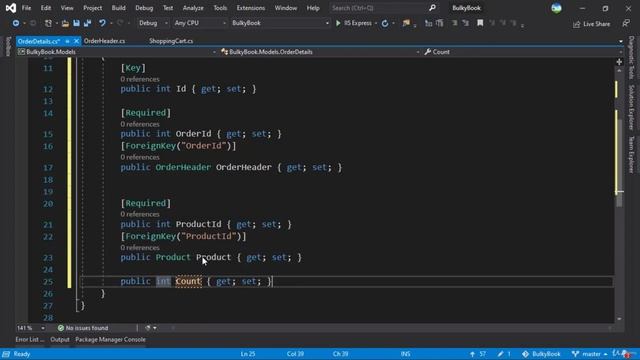
Task: Open the Output panel tab
Action: coord(60,340)
